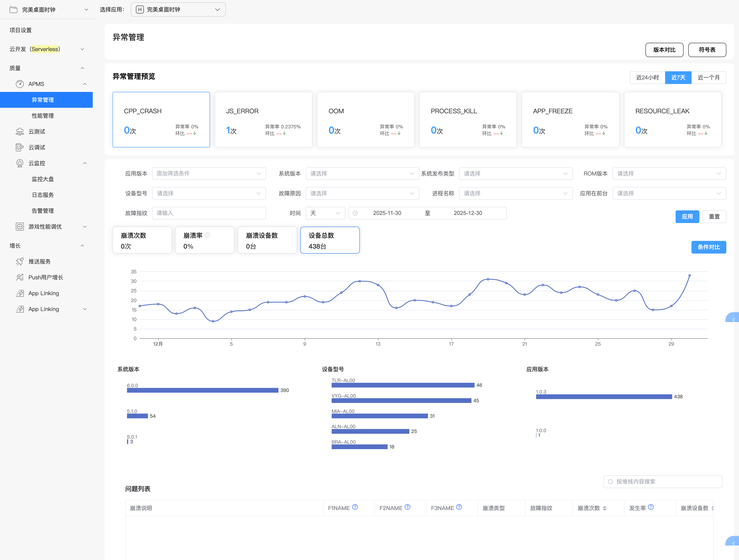Select the JS_ERROR exception card
739x560 pixels.
tap(263, 120)
